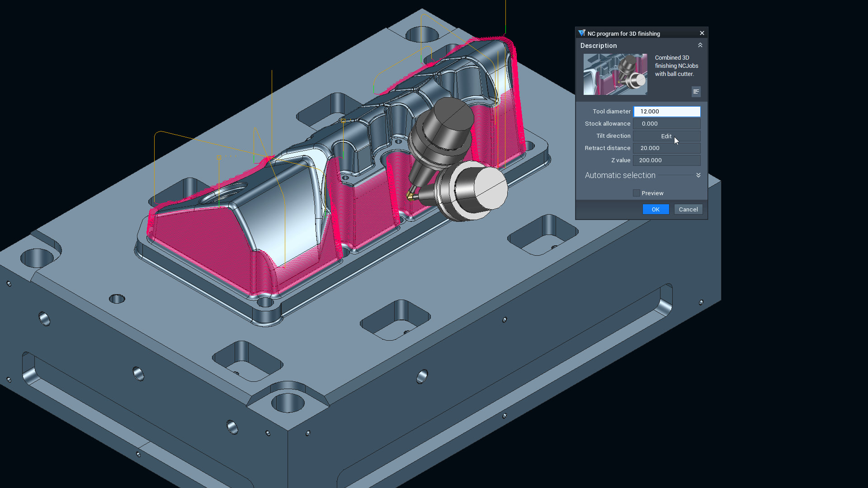The height and width of the screenshot is (488, 868).
Task: Click the Retract distance input box
Action: tap(666, 148)
